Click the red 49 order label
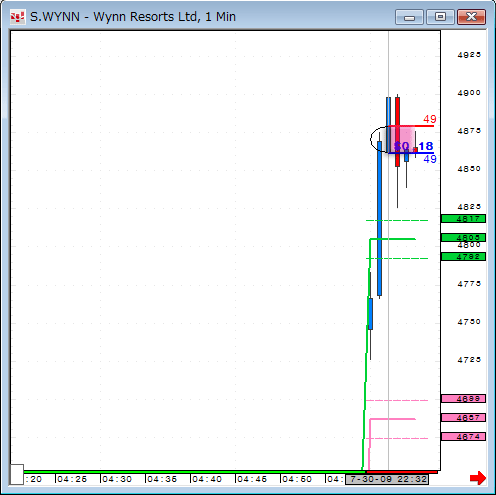This screenshot has height=495, width=496. point(430,119)
